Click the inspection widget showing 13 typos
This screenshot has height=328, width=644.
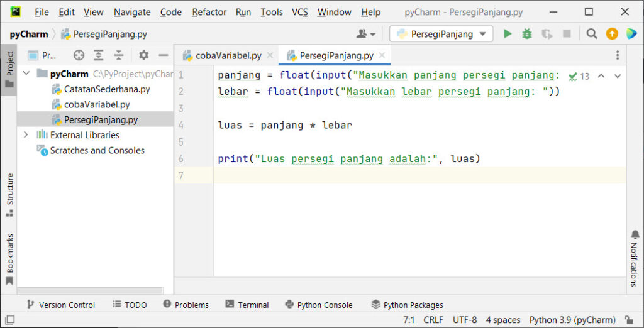(x=579, y=77)
